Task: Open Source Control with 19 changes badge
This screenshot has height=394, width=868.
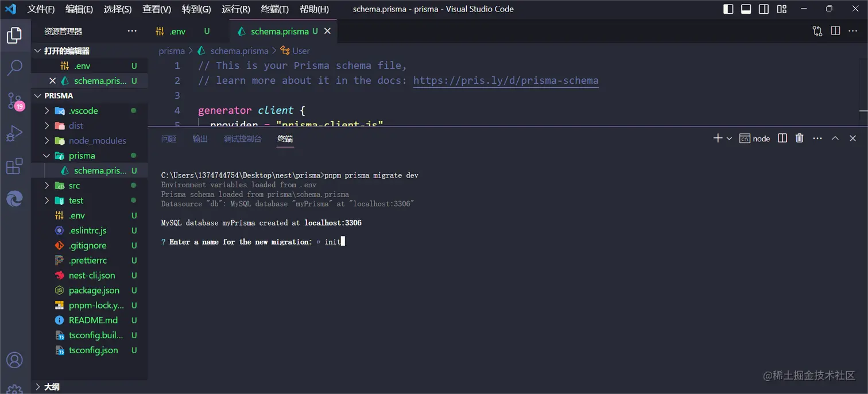Action: 14,101
